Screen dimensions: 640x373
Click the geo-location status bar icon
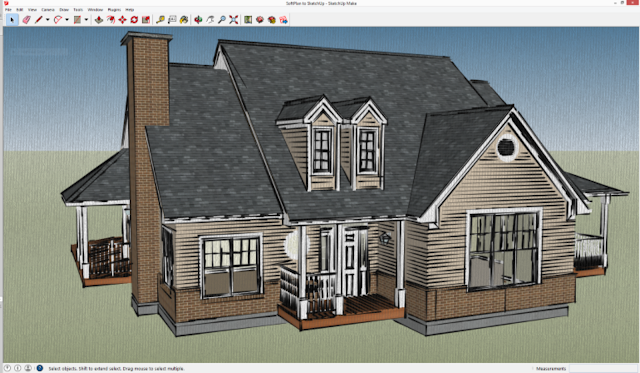[x=7, y=368]
